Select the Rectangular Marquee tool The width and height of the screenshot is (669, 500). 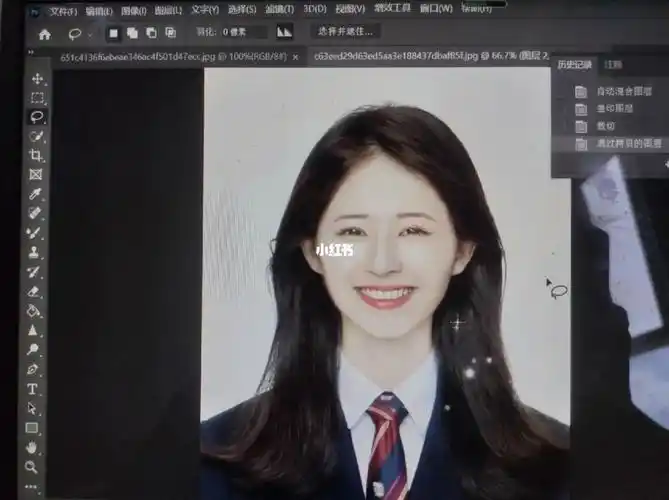pos(38,98)
